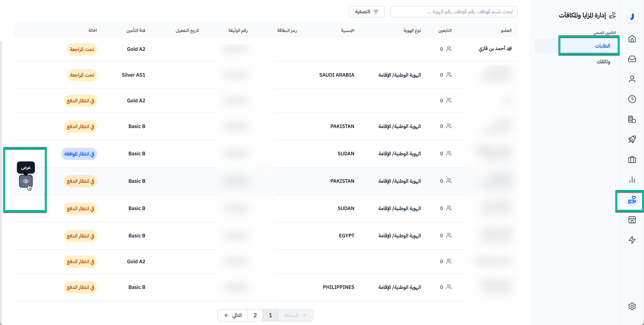Screen dimensions: 644x325
Task: Open the briefcase icon in sidebar
Action: tap(632, 160)
